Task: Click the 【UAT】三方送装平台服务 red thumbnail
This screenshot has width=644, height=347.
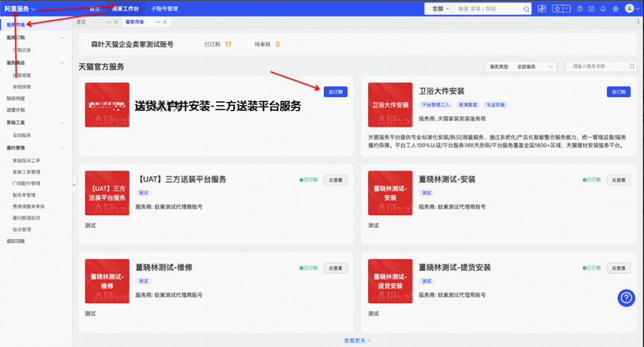Action: 107,193
